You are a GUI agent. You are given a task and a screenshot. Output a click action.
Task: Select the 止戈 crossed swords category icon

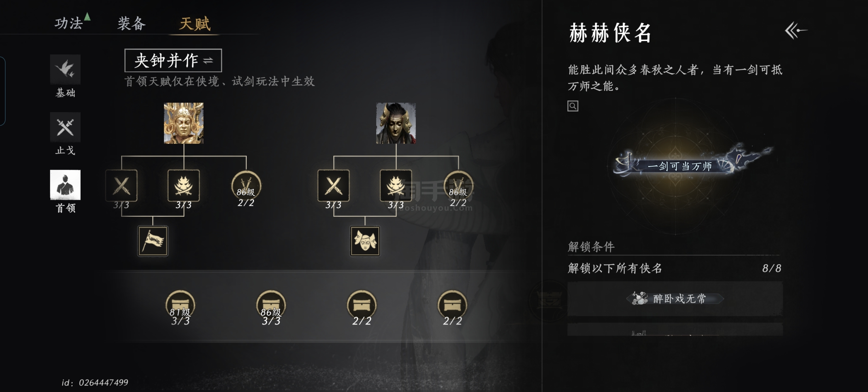(65, 127)
